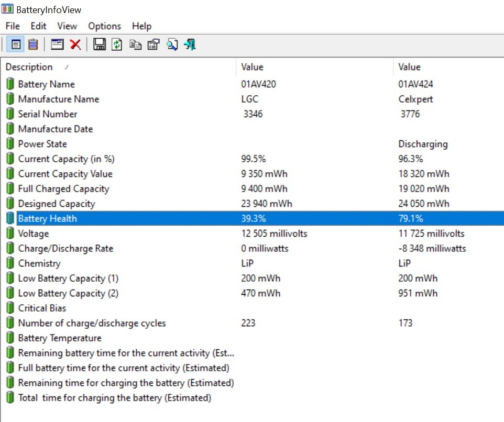Click the highlighted Battery Health label
Screen dimensions: 504x422
point(47,218)
